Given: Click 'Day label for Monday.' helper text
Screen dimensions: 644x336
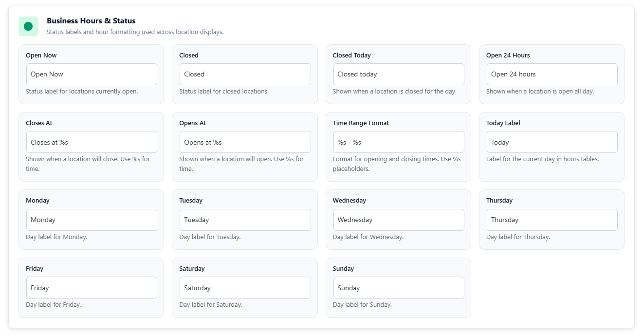Looking at the screenshot, I should click(x=56, y=237).
